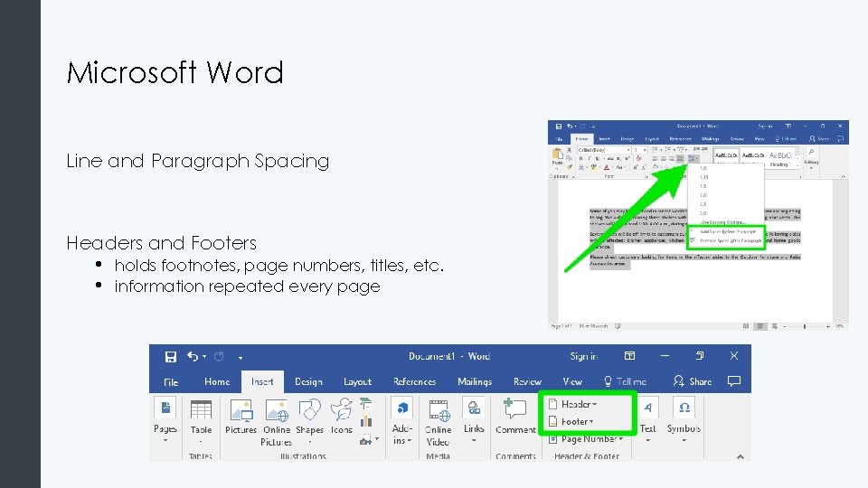Collapse the ribbon in the lower Word window
This screenshot has width=868, height=488.
coord(741,456)
